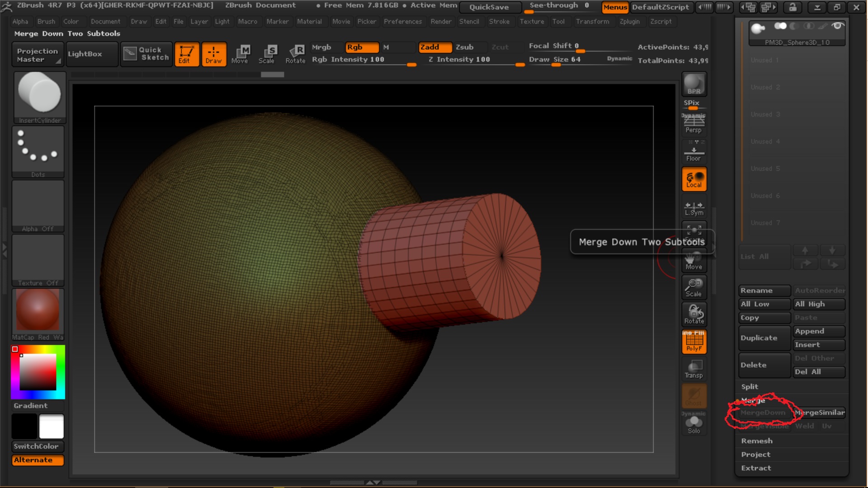Open the Quick Sketch tool
The image size is (868, 488).
(x=146, y=54)
